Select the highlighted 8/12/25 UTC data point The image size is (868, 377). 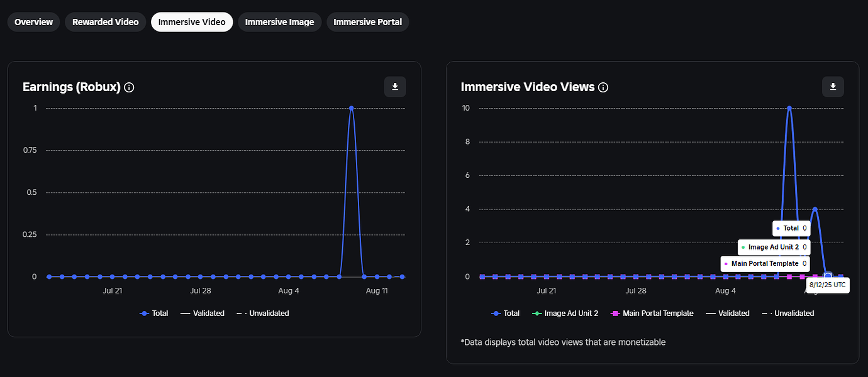pyautogui.click(x=828, y=275)
